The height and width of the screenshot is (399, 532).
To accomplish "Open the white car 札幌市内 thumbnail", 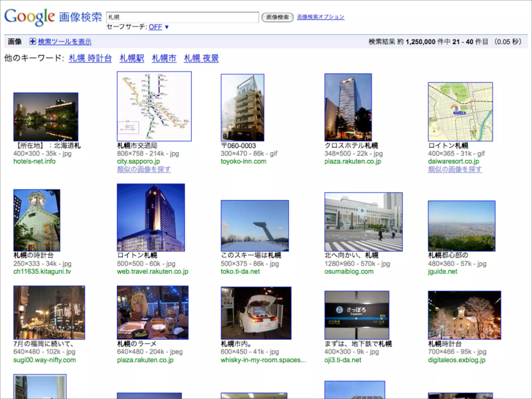I will 256,313.
